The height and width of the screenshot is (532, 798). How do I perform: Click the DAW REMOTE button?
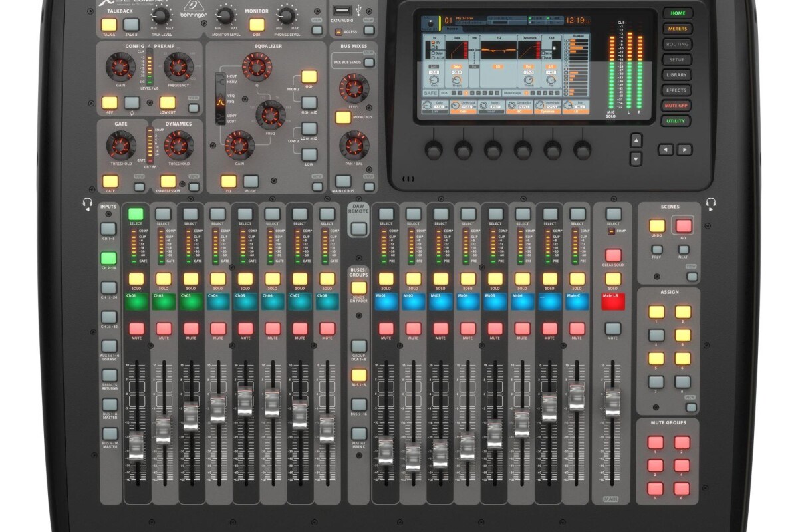point(359,229)
